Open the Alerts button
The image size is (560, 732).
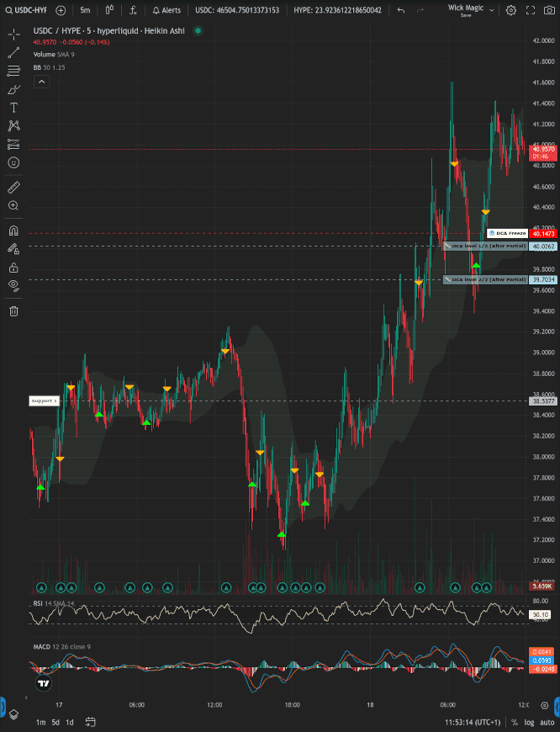pos(166,10)
